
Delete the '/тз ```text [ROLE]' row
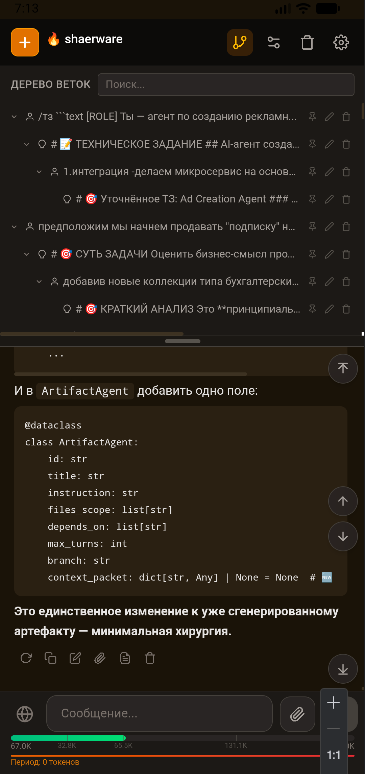pos(346,117)
